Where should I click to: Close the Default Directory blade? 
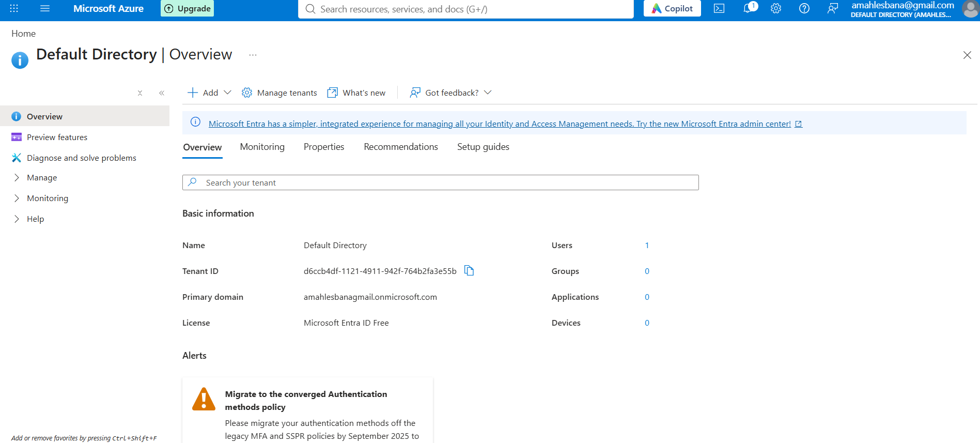click(x=967, y=55)
